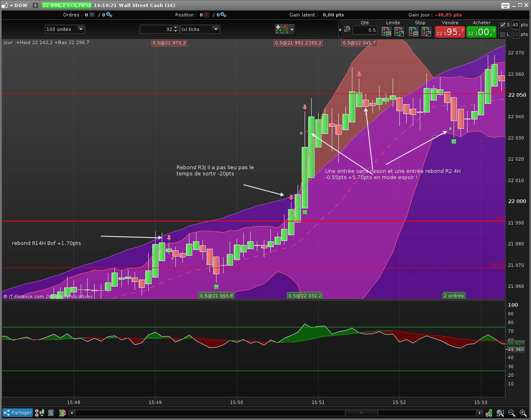Open the indicators and trading systems icon
Image resolution: width=531 pixels, height=420 pixels.
click(x=282, y=29)
